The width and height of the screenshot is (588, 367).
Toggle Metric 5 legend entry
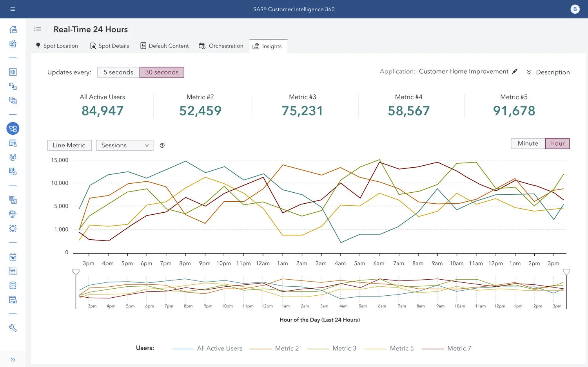389,349
